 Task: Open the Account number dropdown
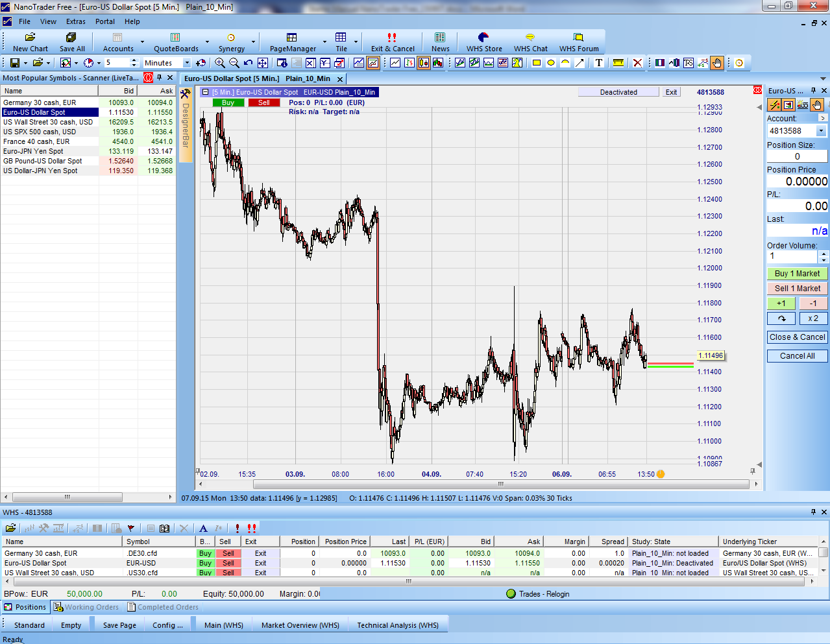pyautogui.click(x=821, y=130)
